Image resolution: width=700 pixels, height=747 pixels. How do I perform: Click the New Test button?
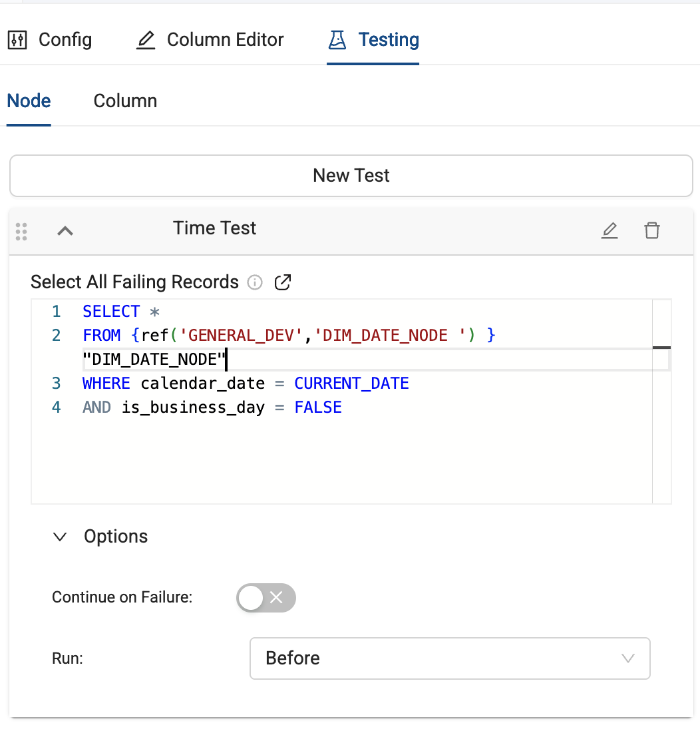click(x=351, y=176)
